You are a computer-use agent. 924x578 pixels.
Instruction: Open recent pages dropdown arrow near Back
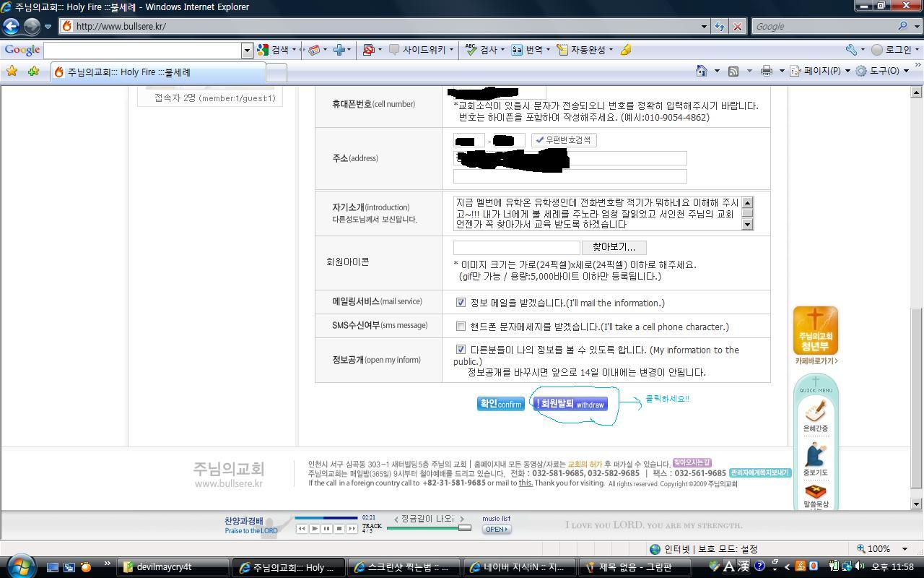coord(48,27)
